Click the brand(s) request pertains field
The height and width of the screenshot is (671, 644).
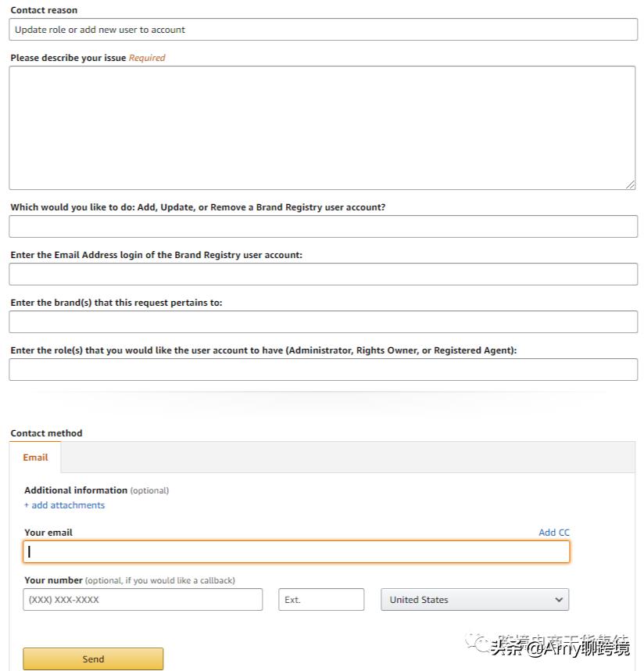[324, 321]
